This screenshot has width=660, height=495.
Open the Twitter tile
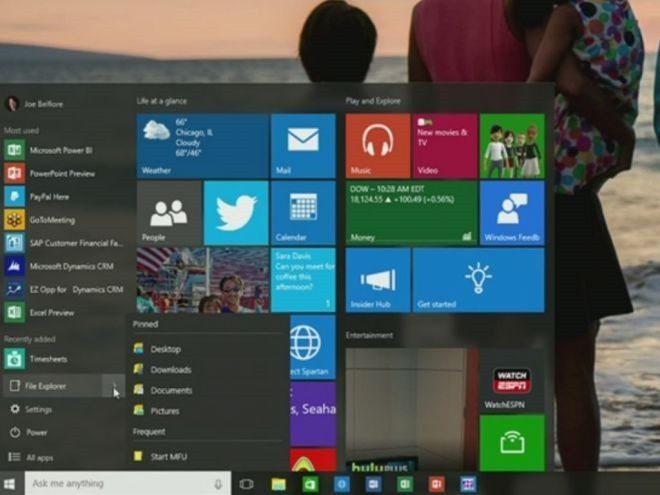coord(236,213)
